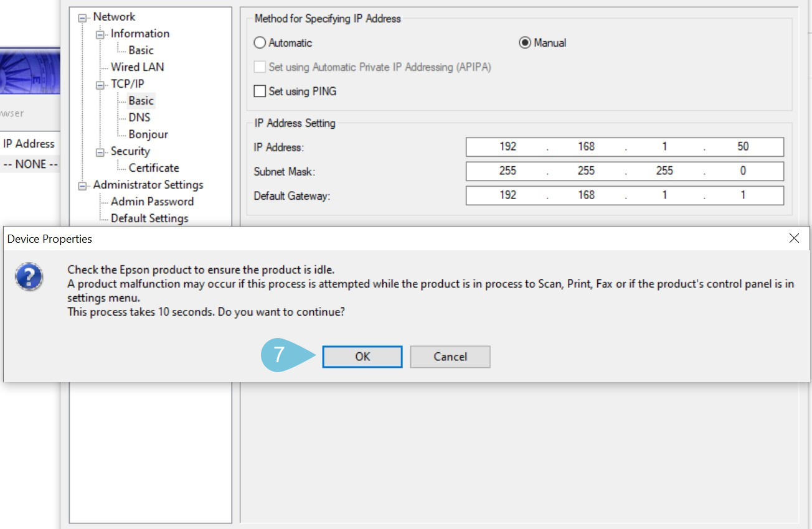Select the Automatic radio button
This screenshot has width=812, height=529.
(260, 43)
